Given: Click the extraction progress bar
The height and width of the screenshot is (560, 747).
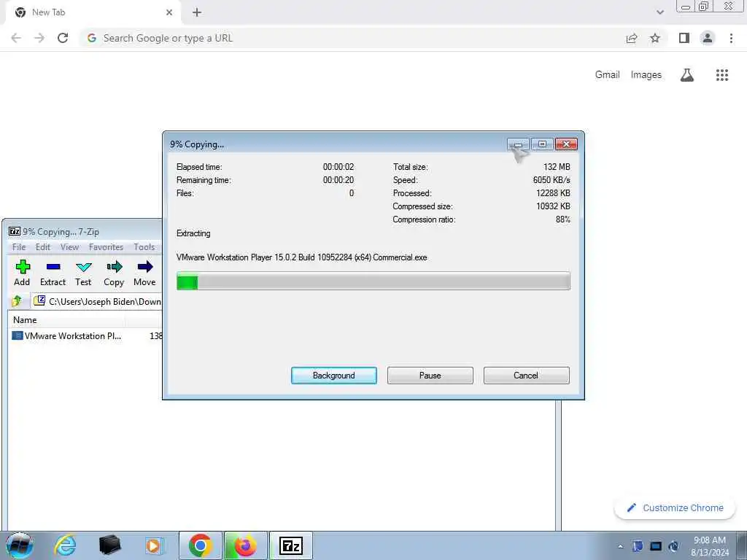Looking at the screenshot, I should [373, 281].
